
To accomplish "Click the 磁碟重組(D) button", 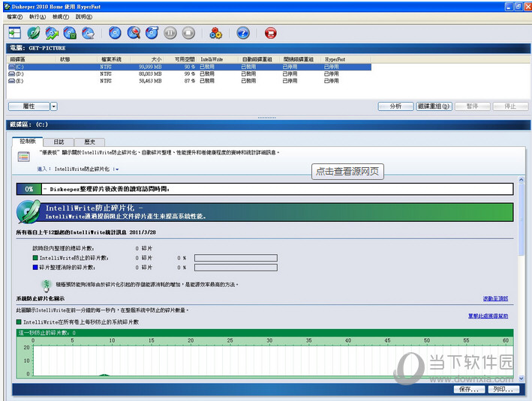I will click(x=434, y=106).
